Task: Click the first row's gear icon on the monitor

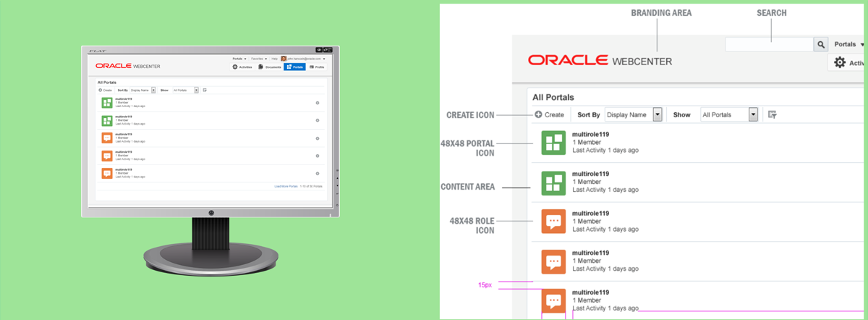Action: [x=318, y=103]
